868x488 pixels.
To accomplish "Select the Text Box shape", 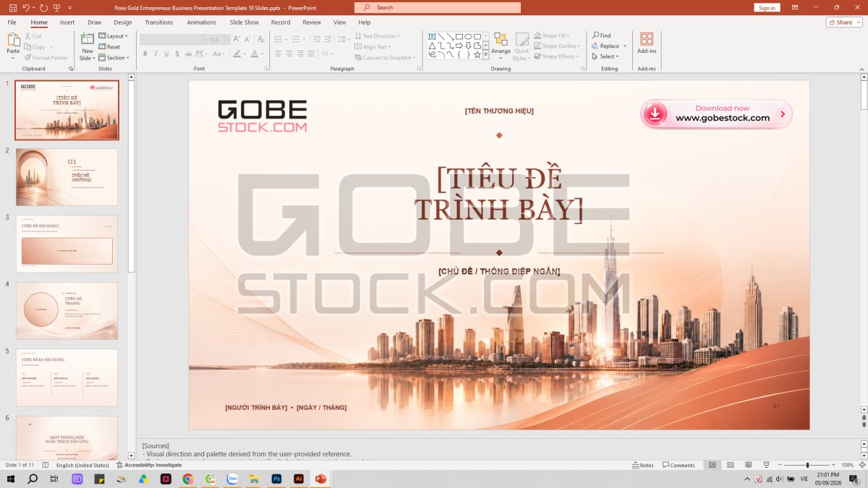I will coord(432,36).
